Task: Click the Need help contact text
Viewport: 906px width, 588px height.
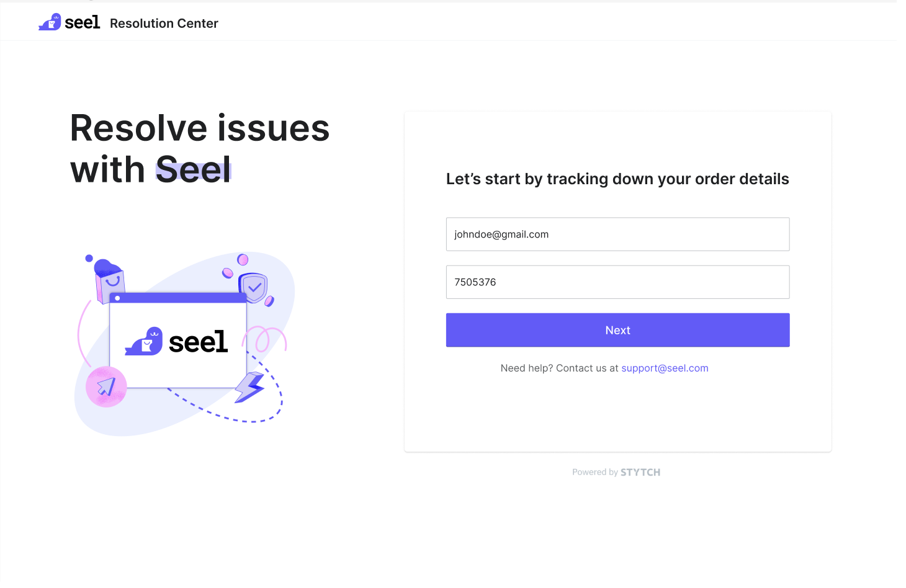Action: (x=559, y=368)
